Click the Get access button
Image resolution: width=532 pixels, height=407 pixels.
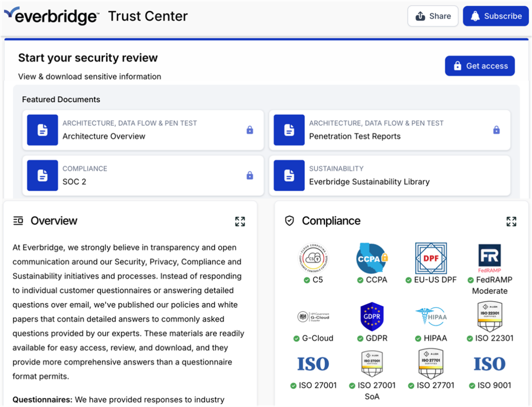tap(480, 66)
